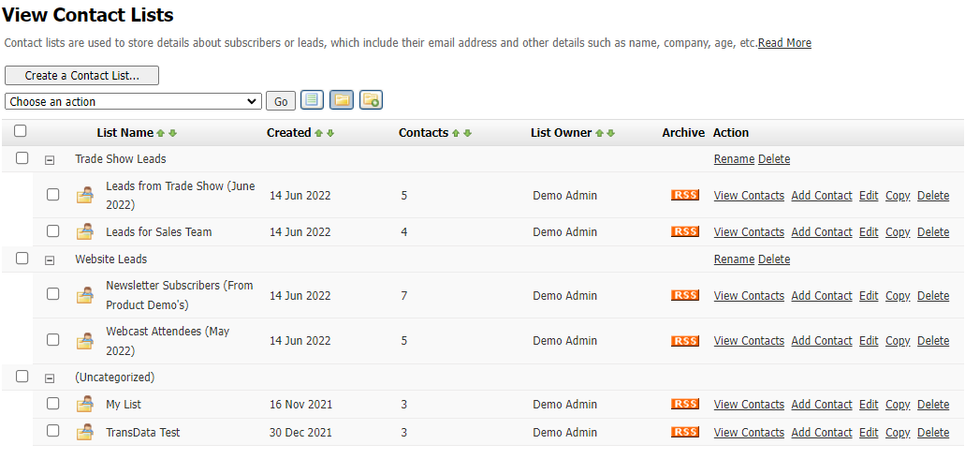
Task: Click the 'Create a Contact List...' button
Action: click(81, 76)
